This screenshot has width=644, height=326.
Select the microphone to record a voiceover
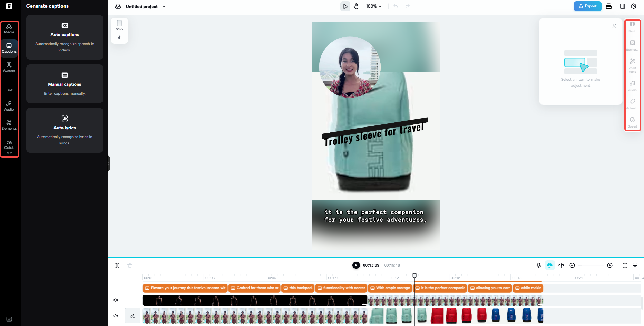click(538, 265)
